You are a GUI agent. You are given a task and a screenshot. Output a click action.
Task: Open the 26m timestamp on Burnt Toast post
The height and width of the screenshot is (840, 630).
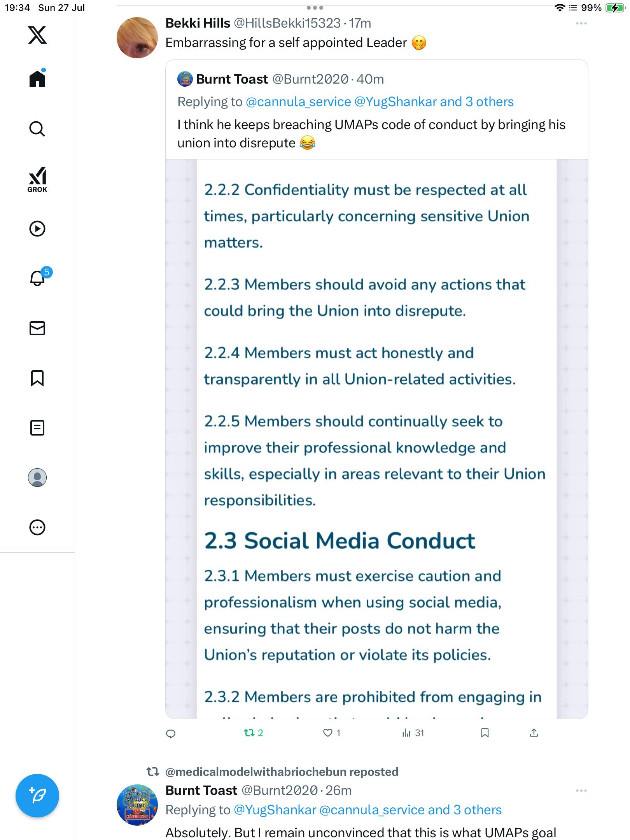pos(339,791)
